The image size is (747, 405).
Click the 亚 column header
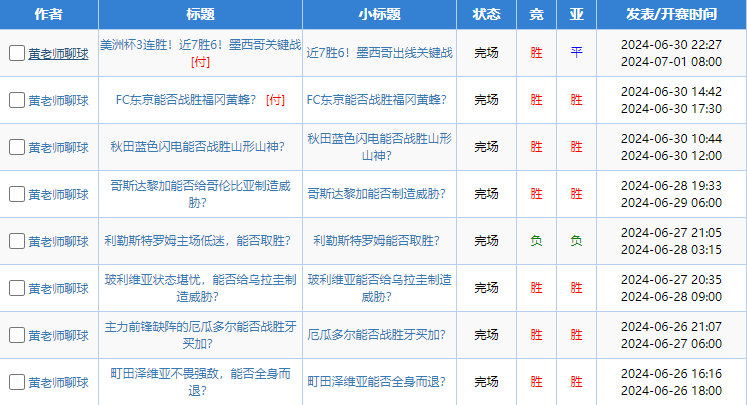(576, 14)
